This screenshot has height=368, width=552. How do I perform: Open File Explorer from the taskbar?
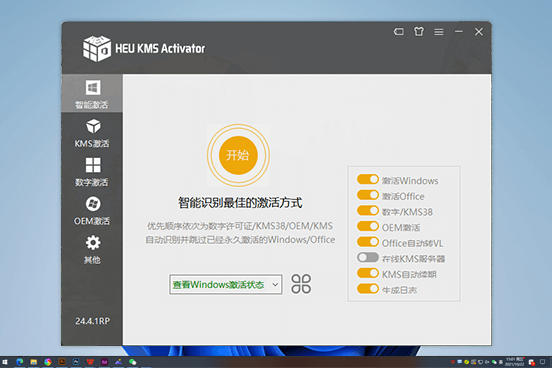tap(33, 362)
